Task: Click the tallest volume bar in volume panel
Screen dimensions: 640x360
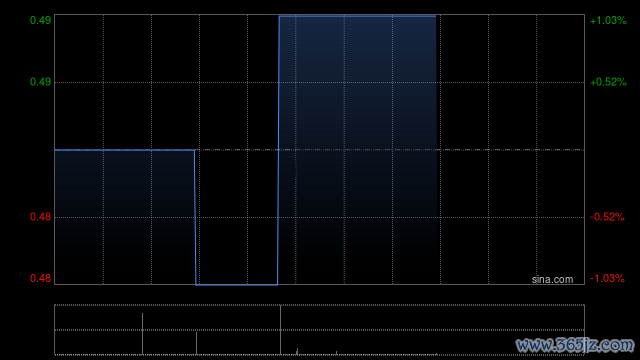Action: pyautogui.click(x=280, y=330)
